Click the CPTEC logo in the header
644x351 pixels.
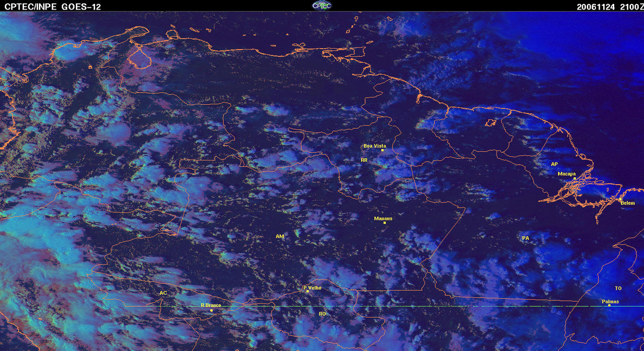pos(321,6)
